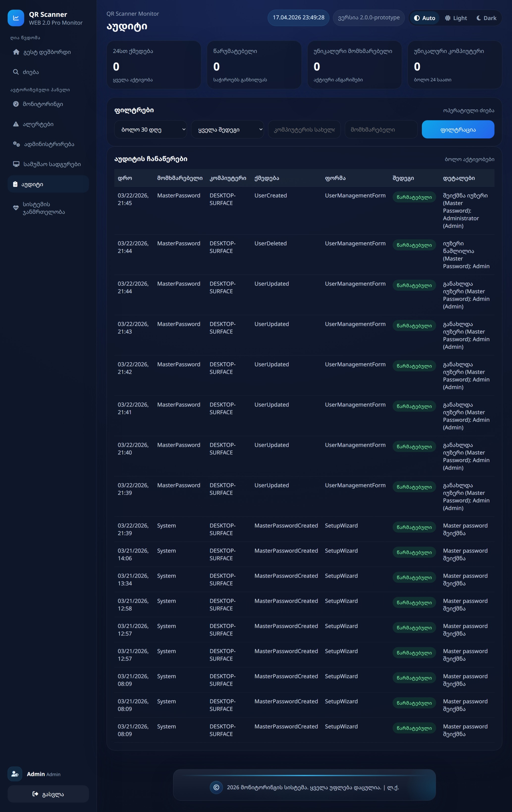Focus the მომხმარებელი filter input field

[381, 129]
